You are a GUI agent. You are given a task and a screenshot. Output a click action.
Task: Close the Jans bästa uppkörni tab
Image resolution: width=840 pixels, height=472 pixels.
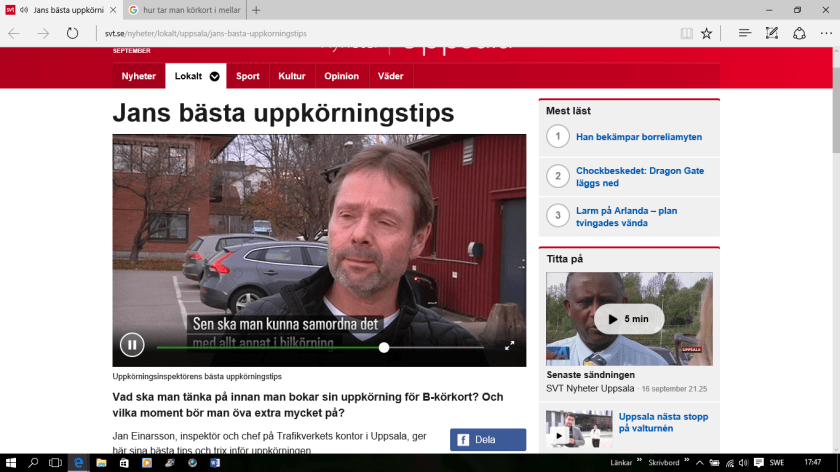113,10
